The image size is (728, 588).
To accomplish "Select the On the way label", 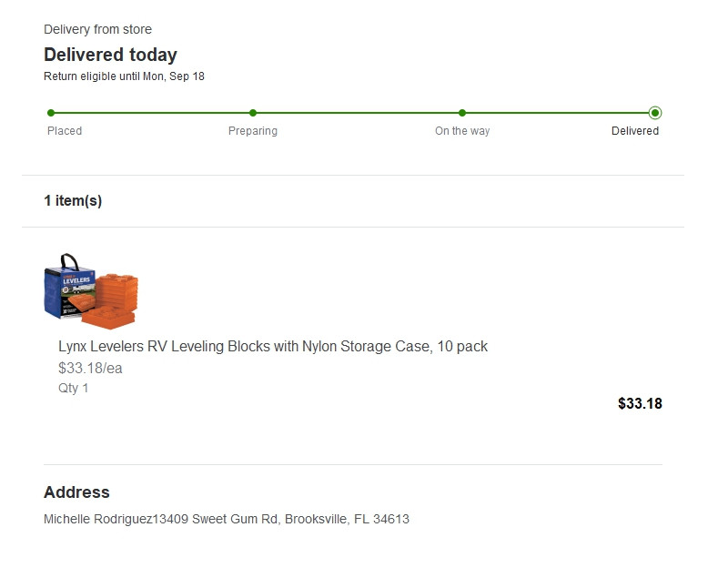I will [x=462, y=131].
